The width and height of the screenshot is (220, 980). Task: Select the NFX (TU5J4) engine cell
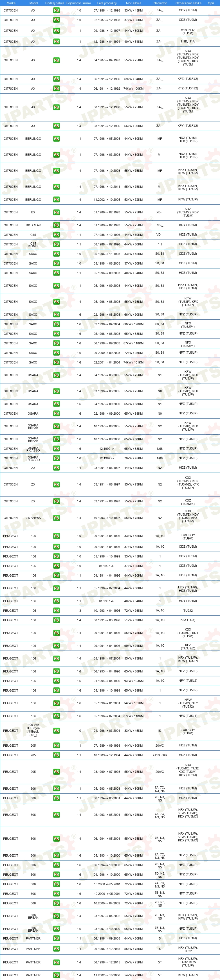coord(188,716)
